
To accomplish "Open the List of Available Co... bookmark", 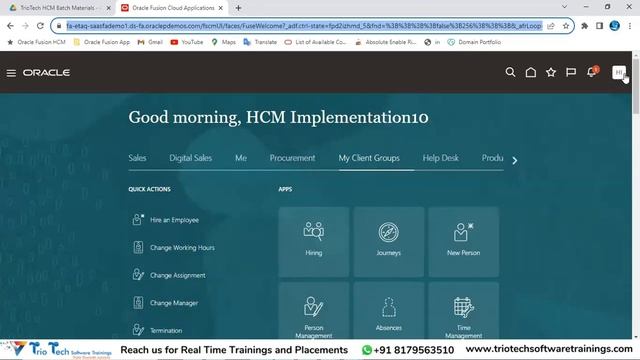I will pos(316,42).
